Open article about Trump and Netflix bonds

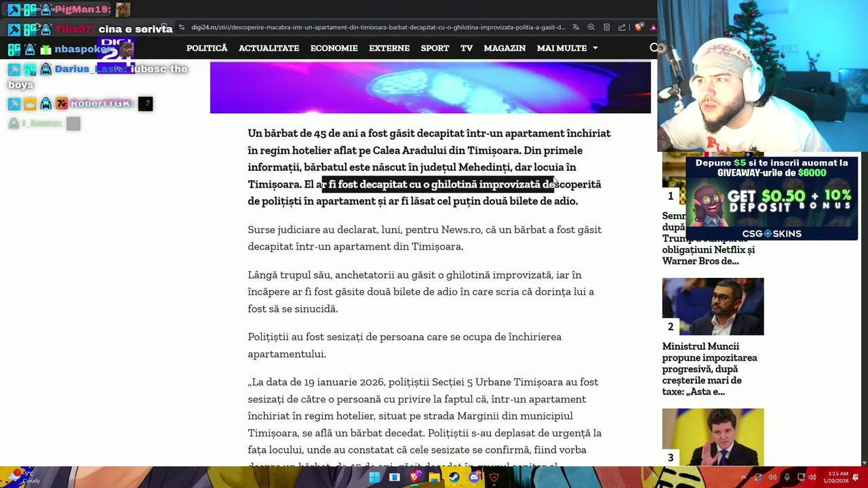(708, 239)
